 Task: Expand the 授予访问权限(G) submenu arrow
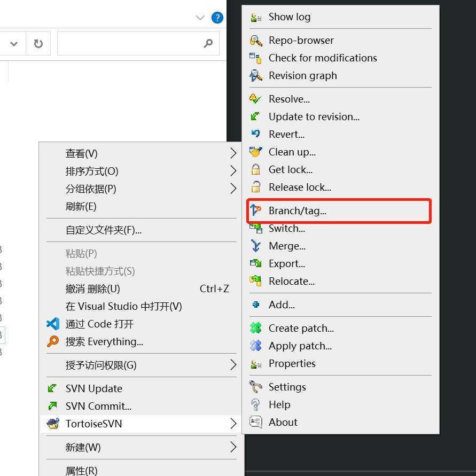[x=233, y=364]
